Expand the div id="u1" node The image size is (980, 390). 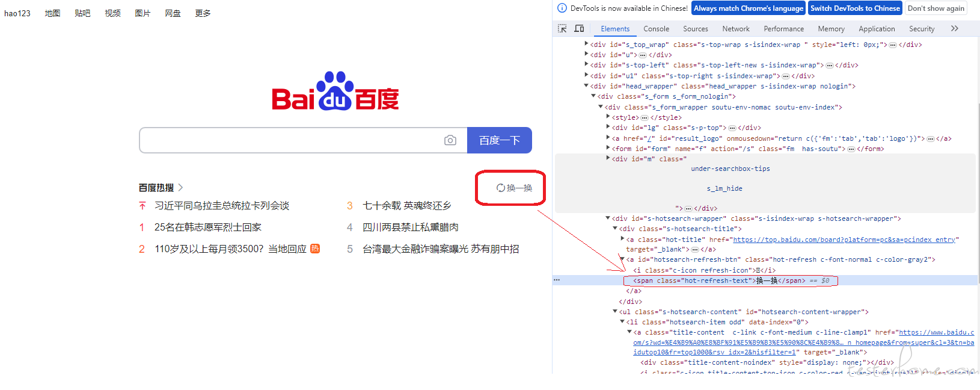(586, 75)
